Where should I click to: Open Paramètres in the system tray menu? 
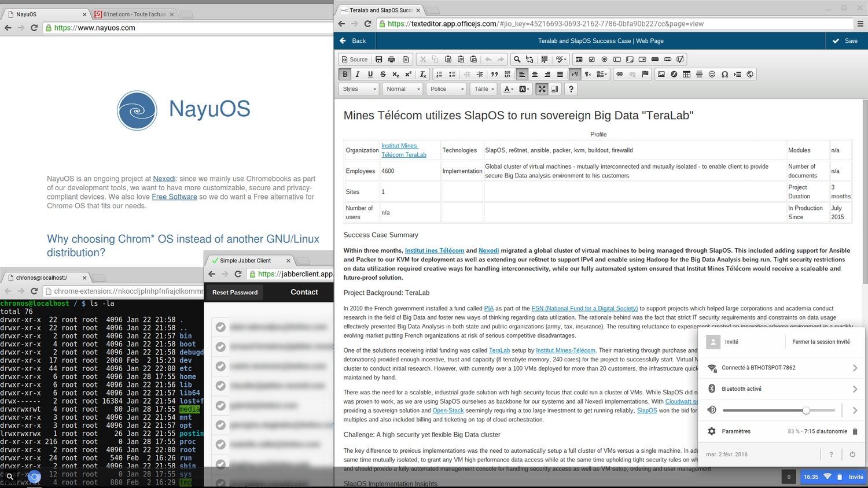coord(736,431)
